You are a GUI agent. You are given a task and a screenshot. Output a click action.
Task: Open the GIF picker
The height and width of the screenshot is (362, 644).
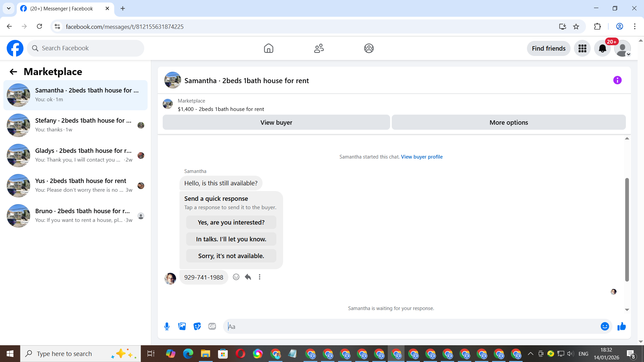212,326
